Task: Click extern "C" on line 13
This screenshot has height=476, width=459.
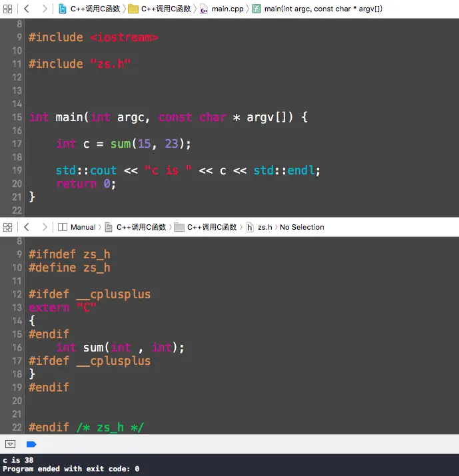Action: [x=63, y=308]
